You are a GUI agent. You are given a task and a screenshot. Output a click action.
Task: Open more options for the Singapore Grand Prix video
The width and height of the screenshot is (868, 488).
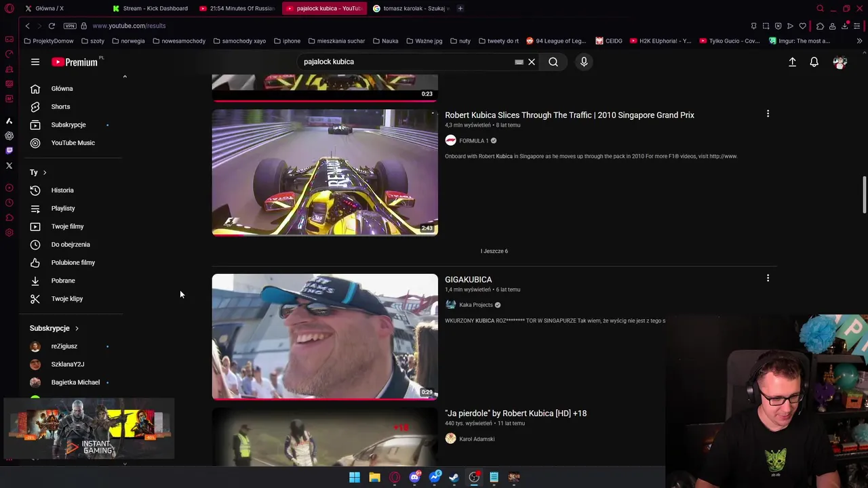coord(768,114)
